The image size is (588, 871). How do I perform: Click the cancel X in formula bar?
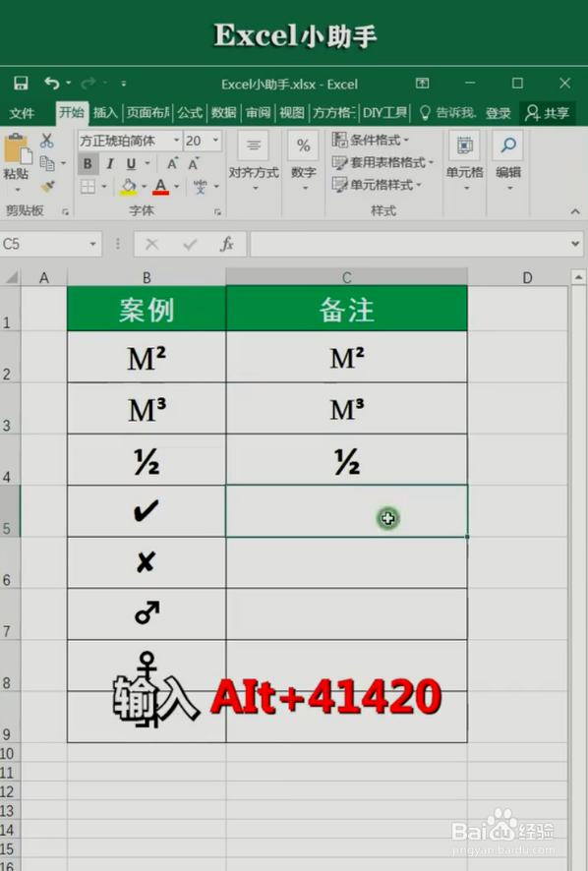[x=151, y=244]
